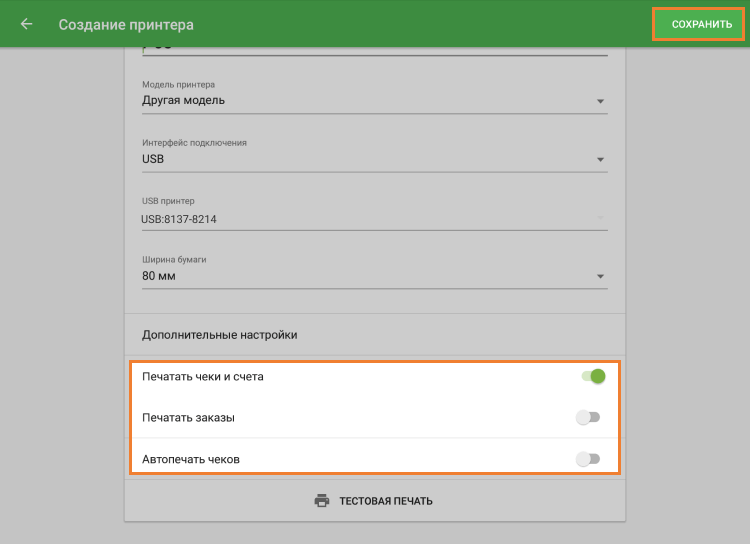Click the printer icon beside Тестовая печать

pyautogui.click(x=321, y=501)
